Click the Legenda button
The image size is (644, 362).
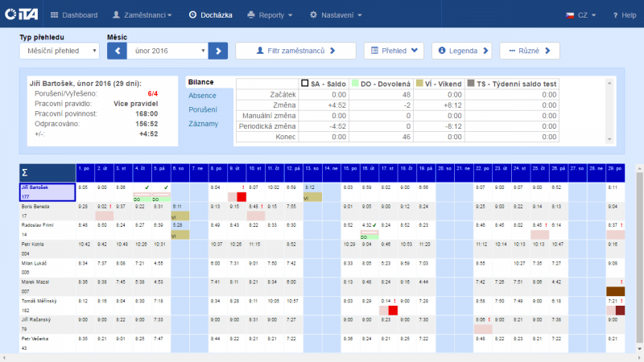[461, 51]
